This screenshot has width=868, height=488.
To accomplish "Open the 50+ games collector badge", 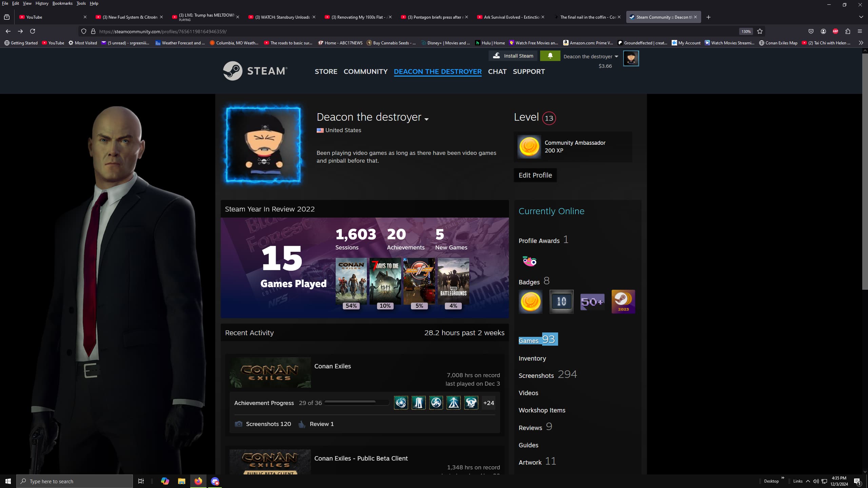I will (x=592, y=302).
